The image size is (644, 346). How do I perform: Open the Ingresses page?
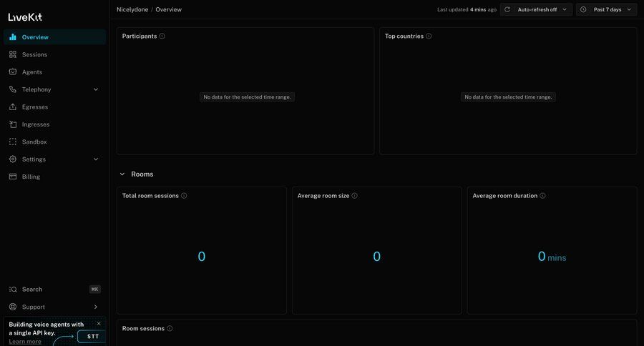click(54, 124)
